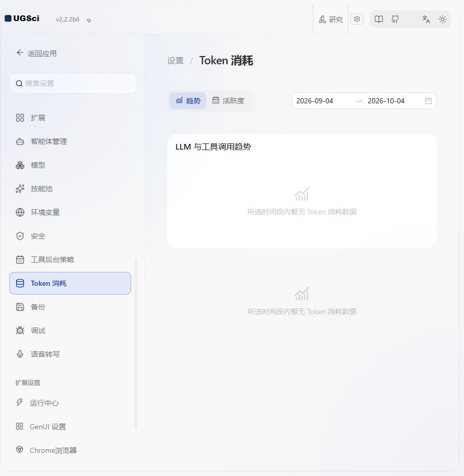This screenshot has width=464, height=476.
Task: Open the 技能池 section
Action: click(70, 189)
